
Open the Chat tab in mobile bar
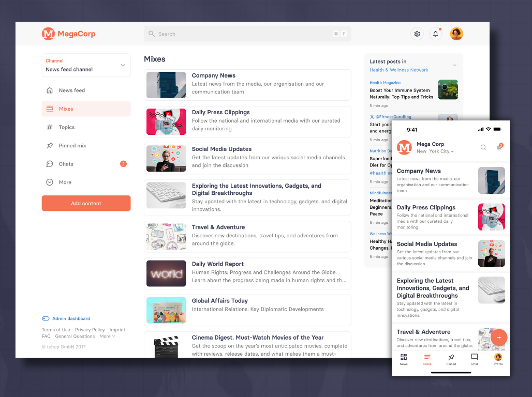coord(474,359)
